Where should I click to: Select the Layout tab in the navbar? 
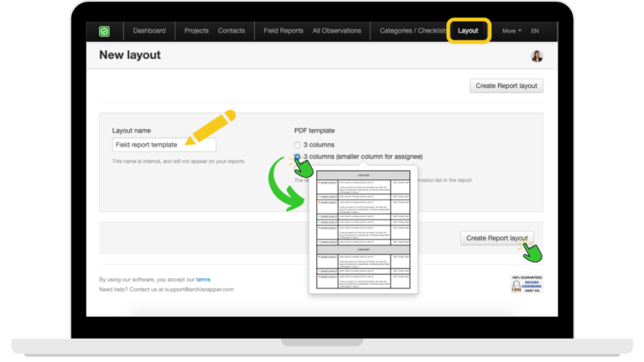(468, 31)
